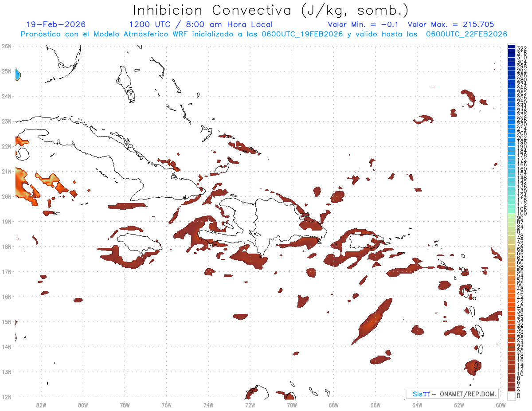Click the 64W longitude label
This screenshot has height=411, width=532.
click(417, 405)
